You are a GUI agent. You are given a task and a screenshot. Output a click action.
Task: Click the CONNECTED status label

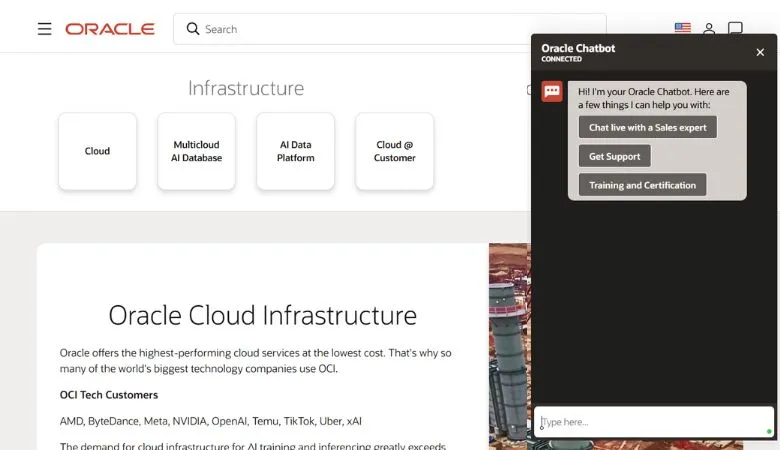coord(561,59)
